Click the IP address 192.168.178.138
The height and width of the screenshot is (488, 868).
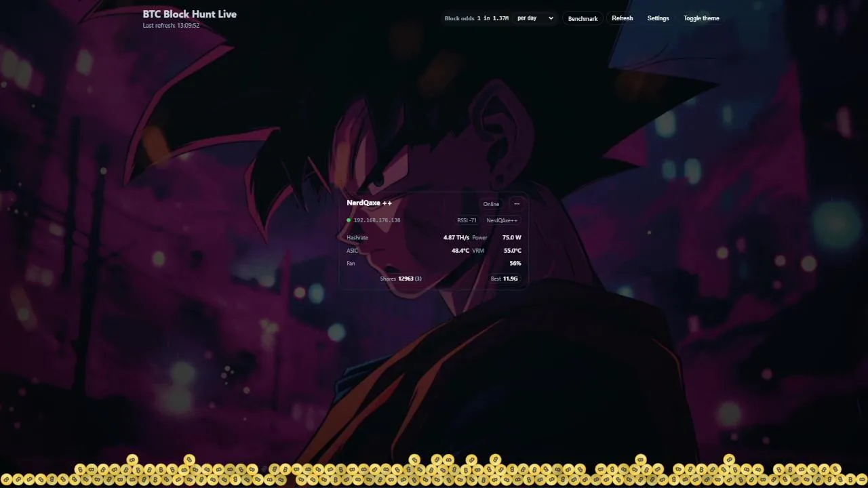coord(377,220)
